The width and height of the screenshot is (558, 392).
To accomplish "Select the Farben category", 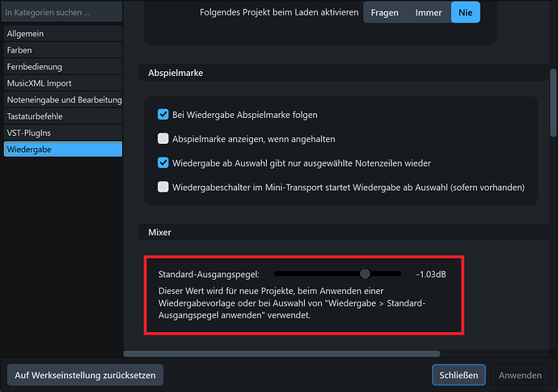I will 61,50.
